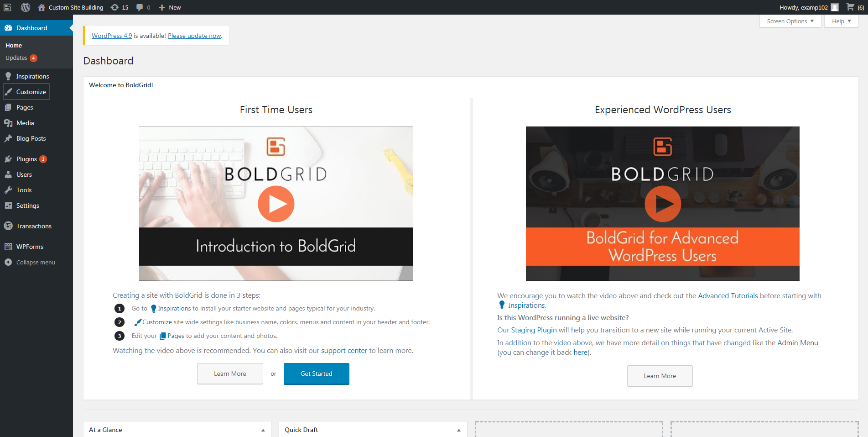The height and width of the screenshot is (437, 868).
Task: Open the Plugins menu label
Action: pos(26,159)
